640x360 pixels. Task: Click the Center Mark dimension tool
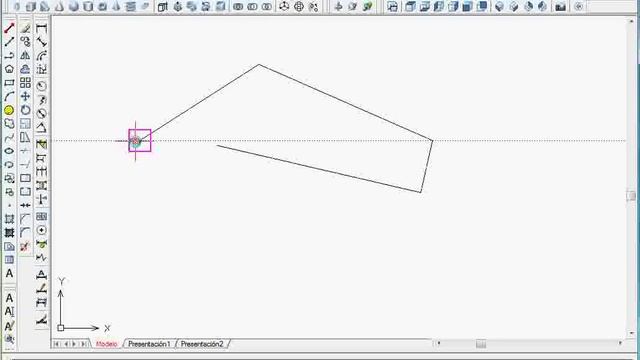(41, 230)
